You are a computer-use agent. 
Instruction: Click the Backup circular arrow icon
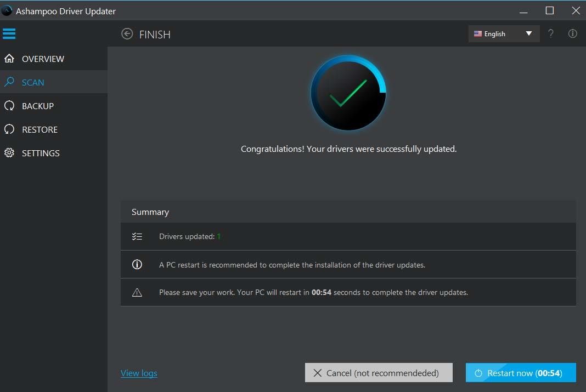9,106
